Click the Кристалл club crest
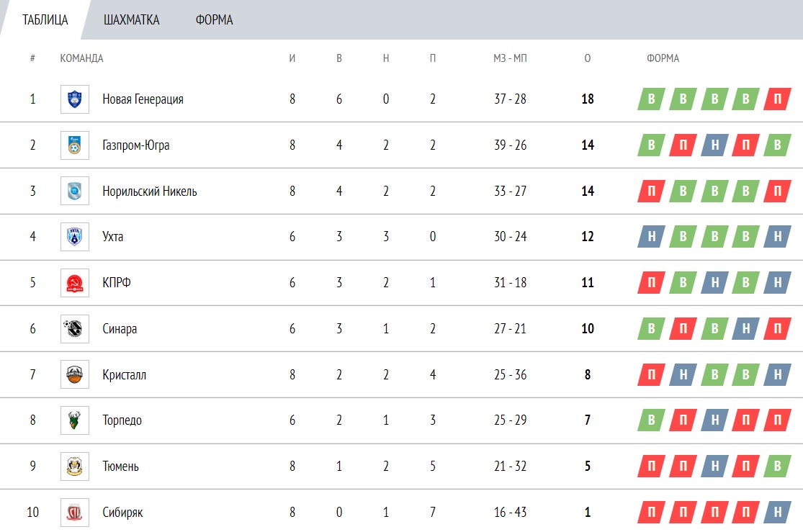The image size is (803, 532). click(75, 375)
